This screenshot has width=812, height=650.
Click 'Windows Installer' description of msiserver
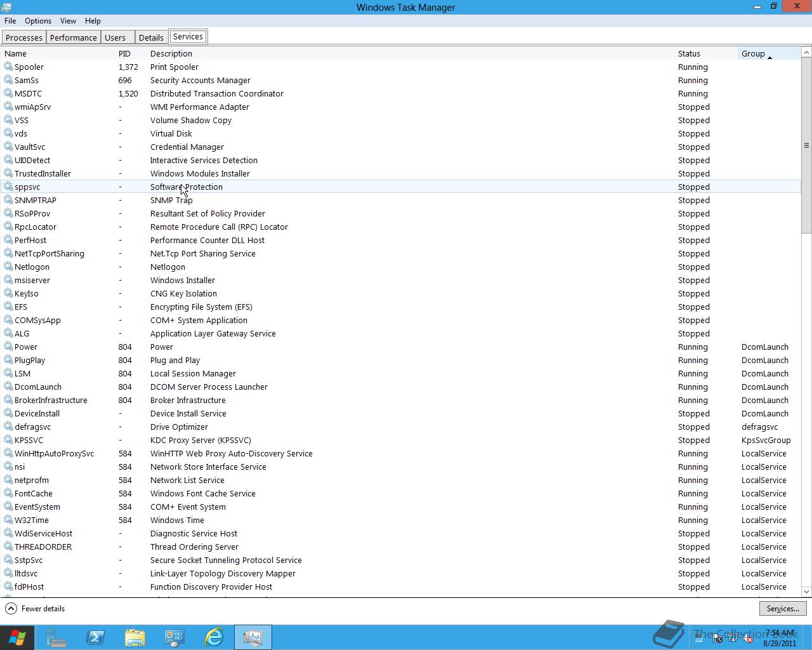coord(183,280)
